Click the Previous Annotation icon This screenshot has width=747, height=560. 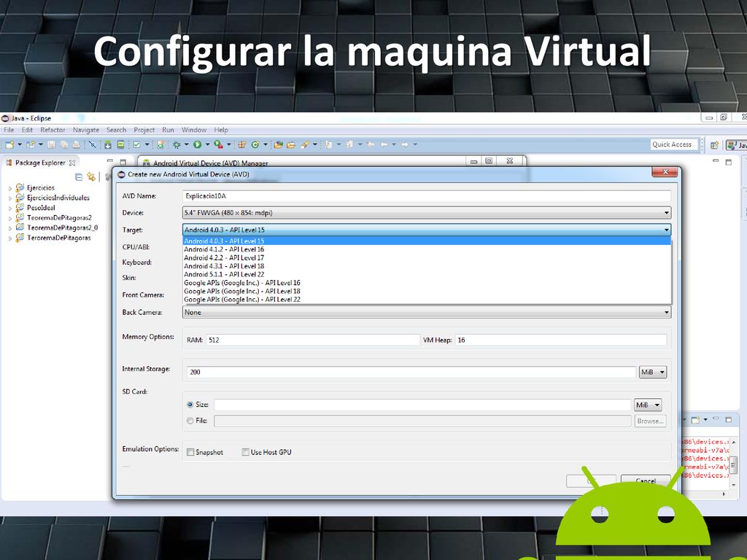[x=349, y=144]
